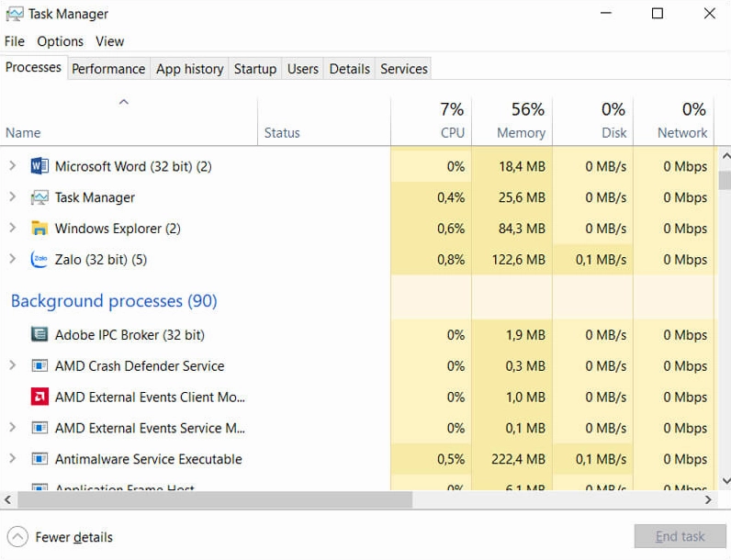Click the Windows Explorer folder icon
Screen dimensions: 731x560
39,229
